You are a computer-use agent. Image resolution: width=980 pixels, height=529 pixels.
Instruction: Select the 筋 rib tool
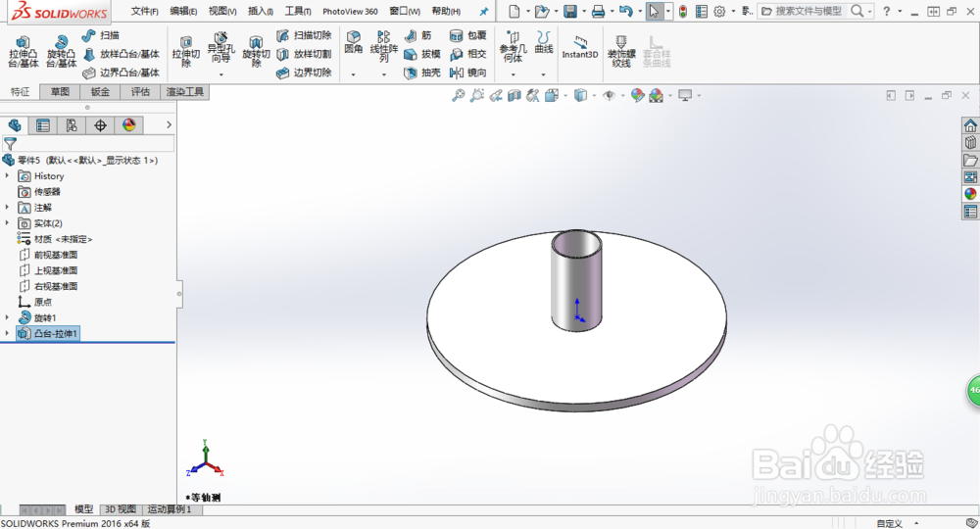click(x=418, y=35)
